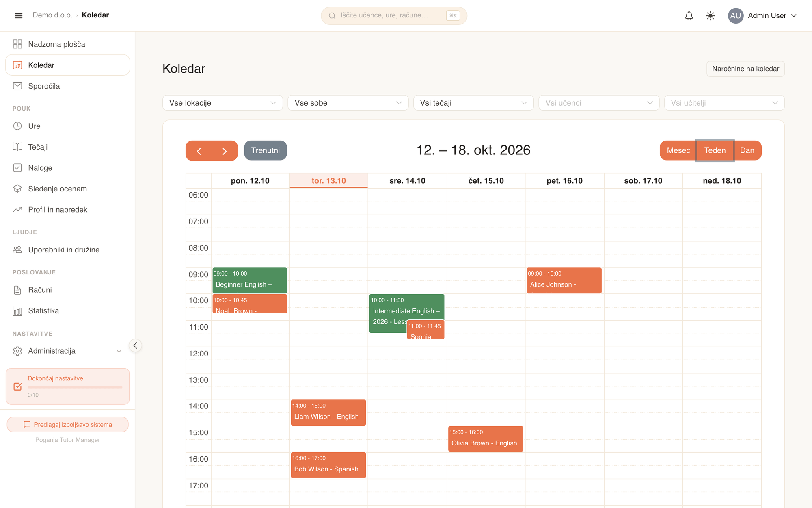This screenshot has height=508, width=812.
Task: Click Dokončaj nastavitve progress bar
Action: coord(75,387)
